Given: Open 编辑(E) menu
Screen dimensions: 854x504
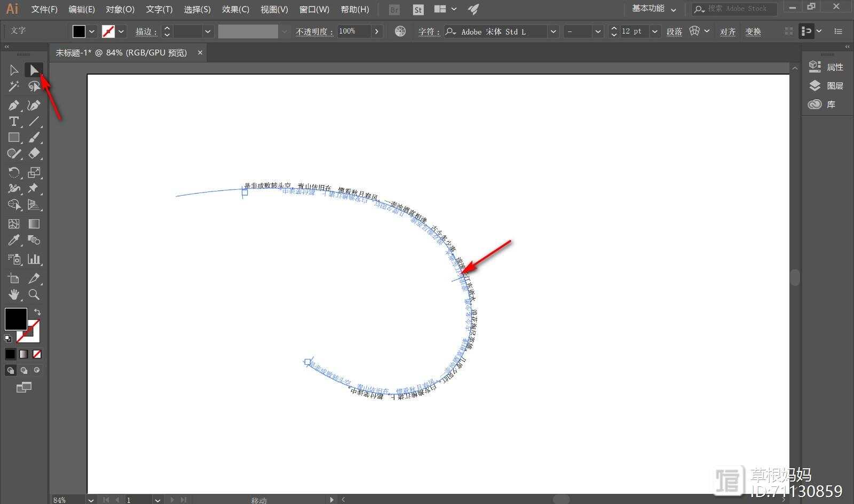Looking at the screenshot, I should [x=82, y=9].
